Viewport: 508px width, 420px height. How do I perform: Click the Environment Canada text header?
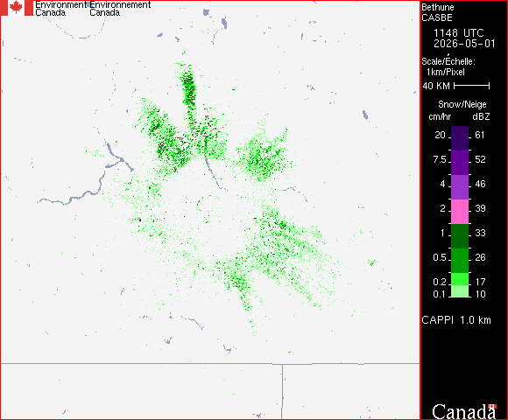click(60, 9)
